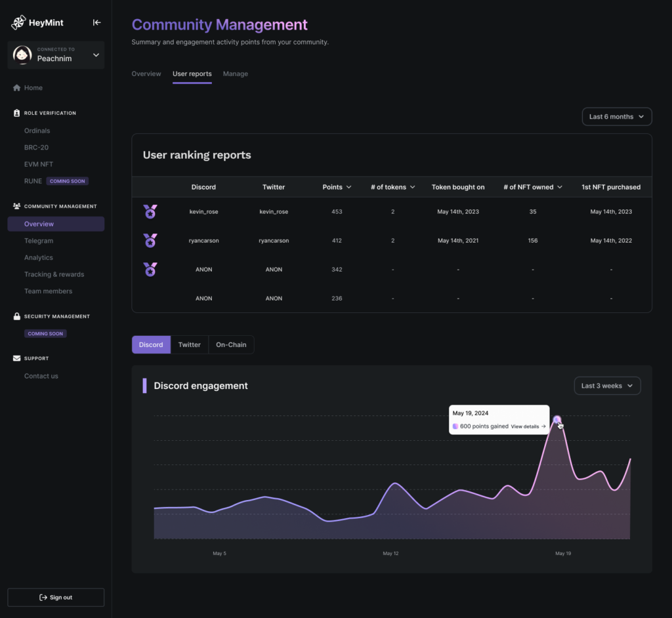Sort table by the Points column
Screen dimensions: 672x618
[337, 187]
